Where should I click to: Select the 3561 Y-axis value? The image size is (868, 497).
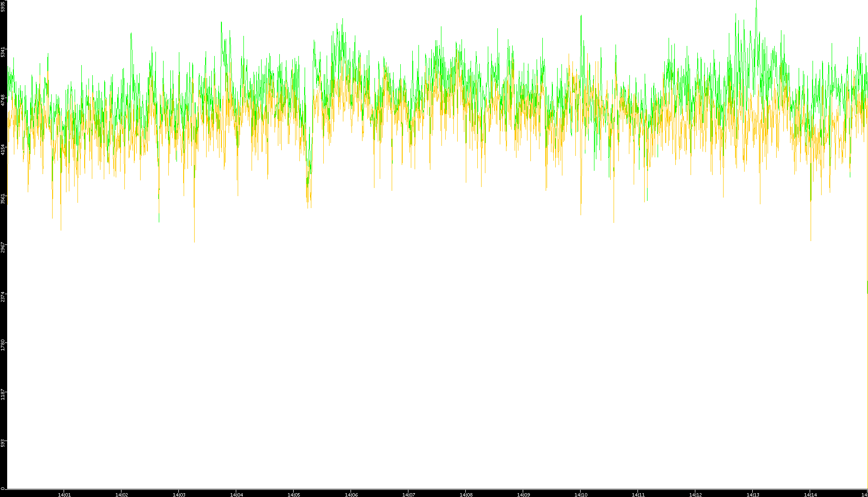coord(3,199)
